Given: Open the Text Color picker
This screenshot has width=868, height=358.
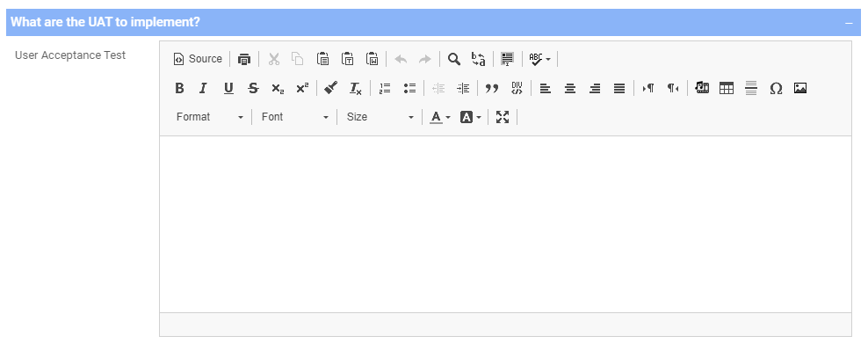Looking at the screenshot, I should 440,117.
